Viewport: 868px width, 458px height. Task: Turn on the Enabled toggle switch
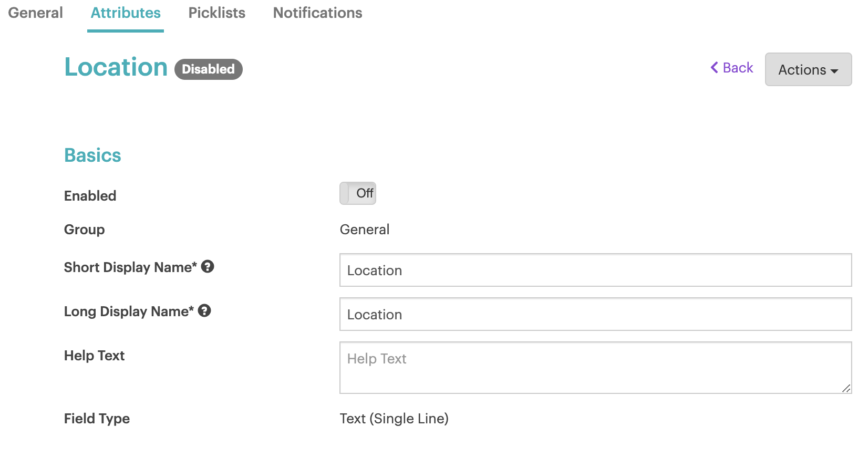point(358,193)
